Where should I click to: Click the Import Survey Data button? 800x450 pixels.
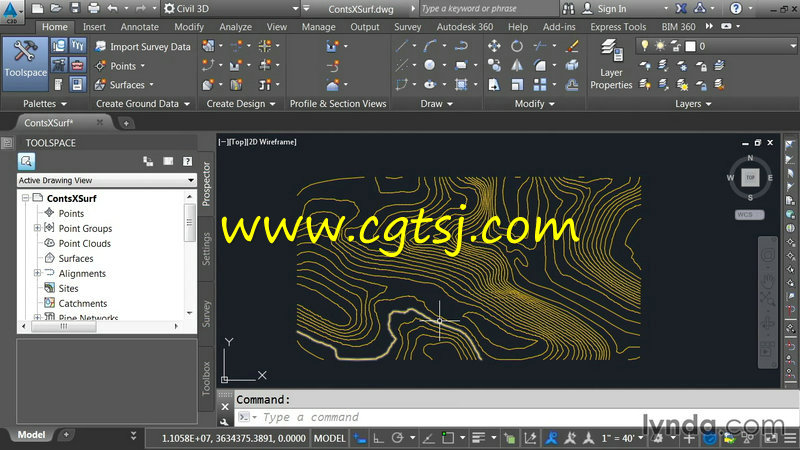click(143, 46)
